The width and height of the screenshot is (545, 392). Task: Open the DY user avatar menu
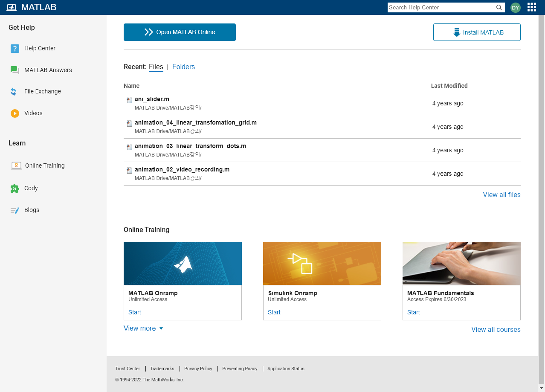tap(516, 7)
